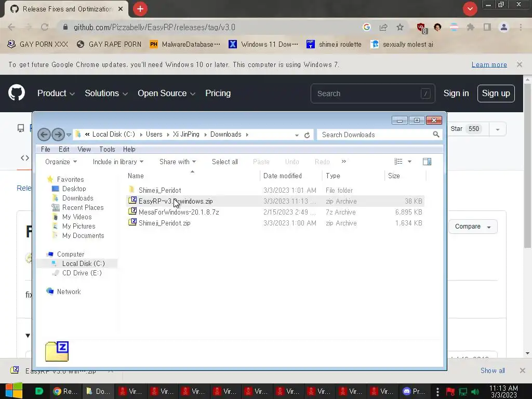
Task: Open the Pricing link on GitHub
Action: [x=218, y=94]
